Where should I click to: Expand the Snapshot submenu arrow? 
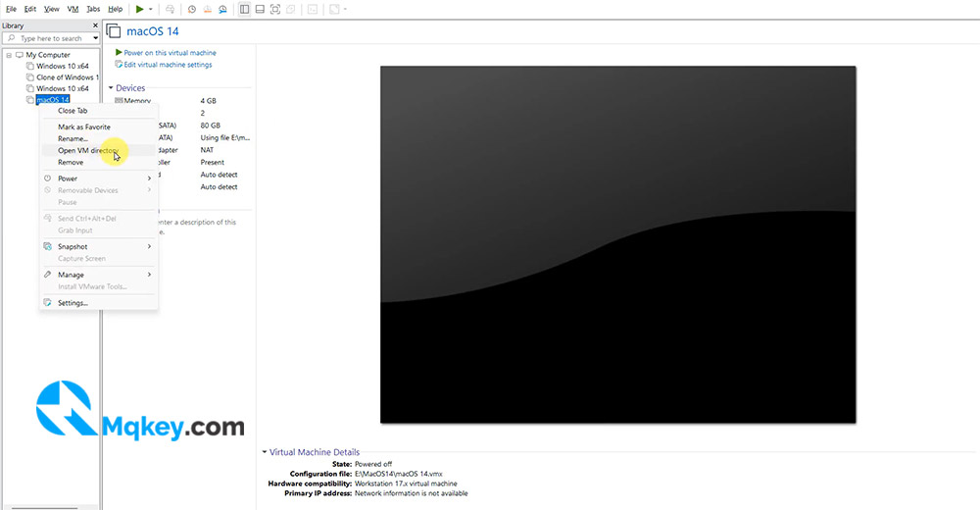149,246
